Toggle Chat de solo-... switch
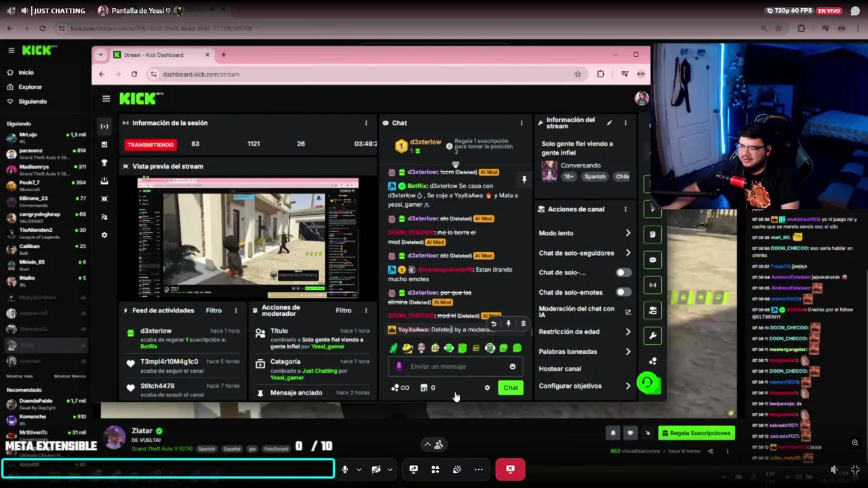Image resolution: width=868 pixels, height=488 pixels. (x=623, y=272)
